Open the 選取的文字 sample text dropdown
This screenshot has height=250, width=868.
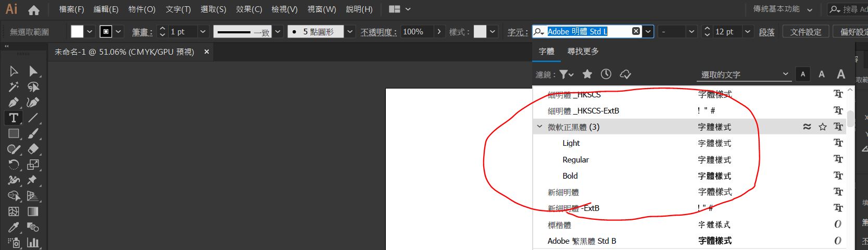coord(744,74)
